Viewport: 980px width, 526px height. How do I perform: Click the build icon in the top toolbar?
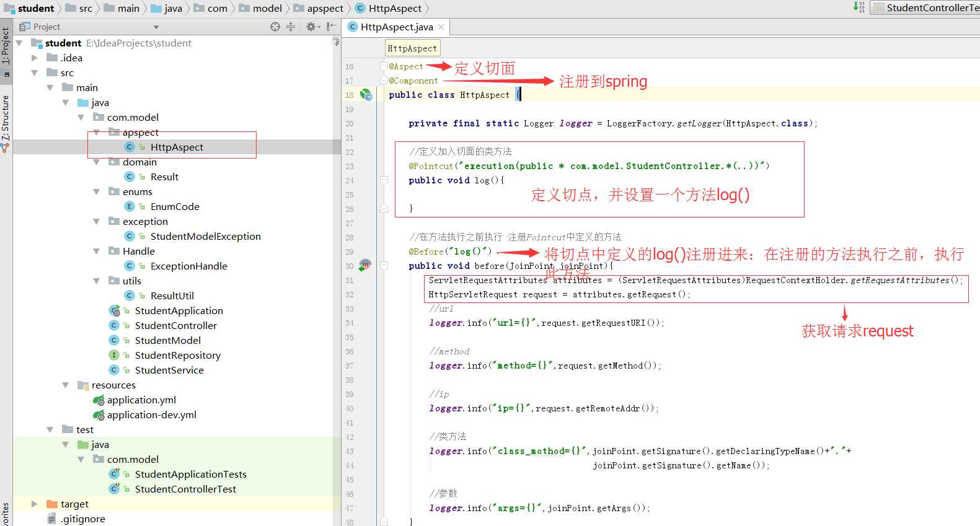(859, 7)
